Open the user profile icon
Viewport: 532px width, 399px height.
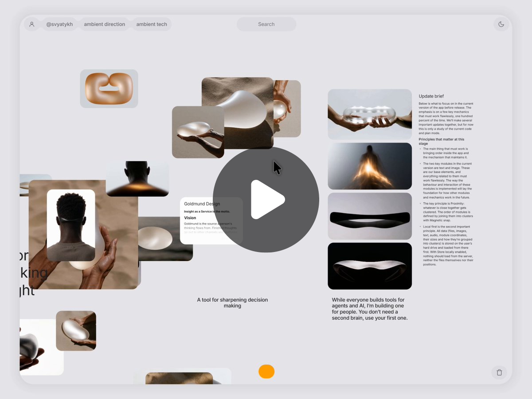pyautogui.click(x=32, y=24)
